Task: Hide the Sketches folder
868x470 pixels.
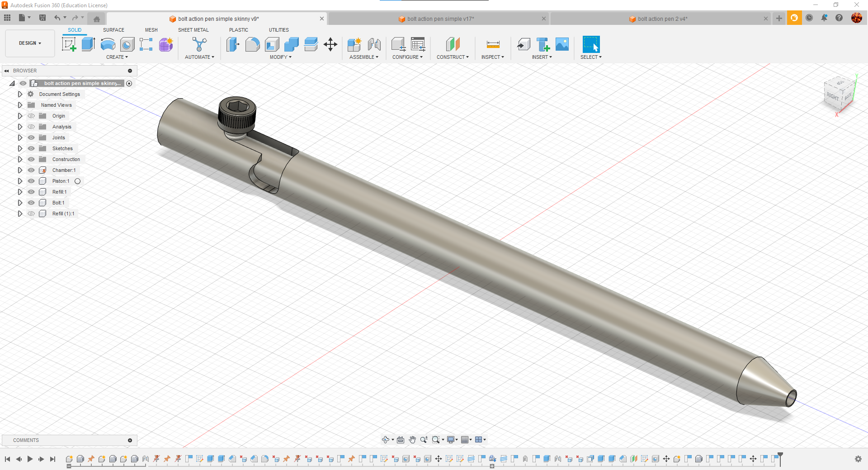Action: (31, 148)
